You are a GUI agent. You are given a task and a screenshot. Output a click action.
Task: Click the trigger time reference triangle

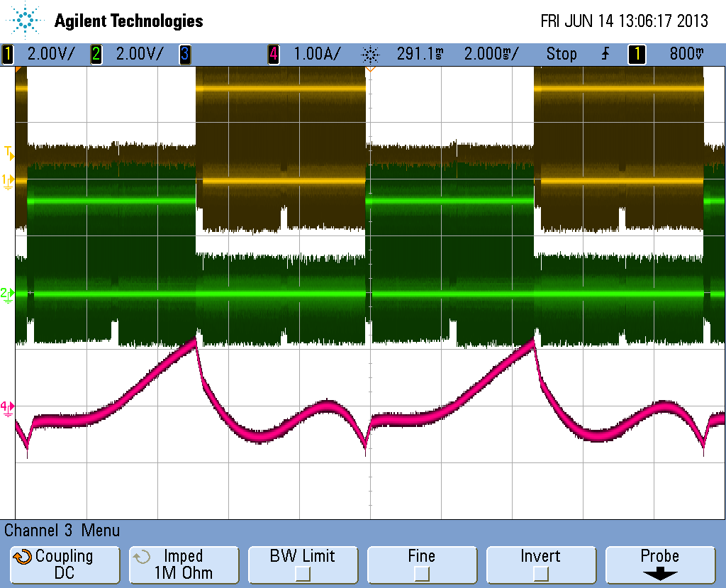pyautogui.click(x=370, y=70)
